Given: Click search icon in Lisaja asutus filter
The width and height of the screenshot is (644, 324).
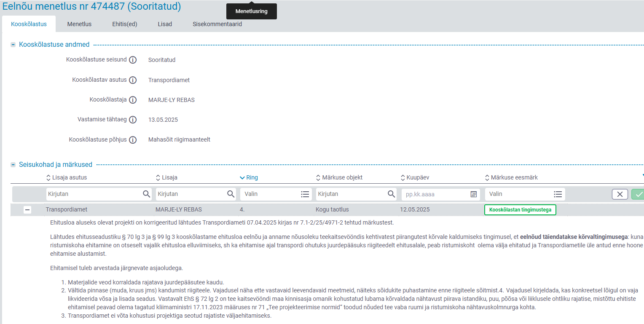Looking at the screenshot, I should click(x=146, y=194).
